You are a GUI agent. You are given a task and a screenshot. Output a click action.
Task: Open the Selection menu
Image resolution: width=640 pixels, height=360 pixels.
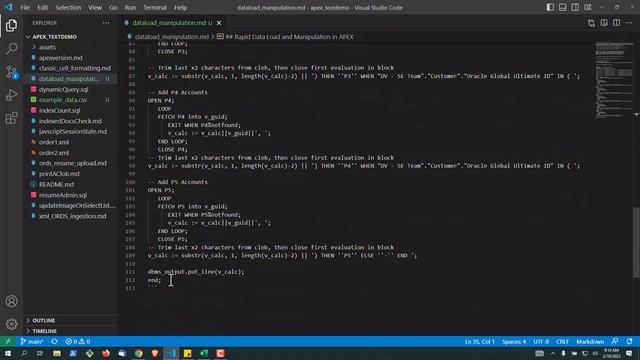[x=68, y=7]
